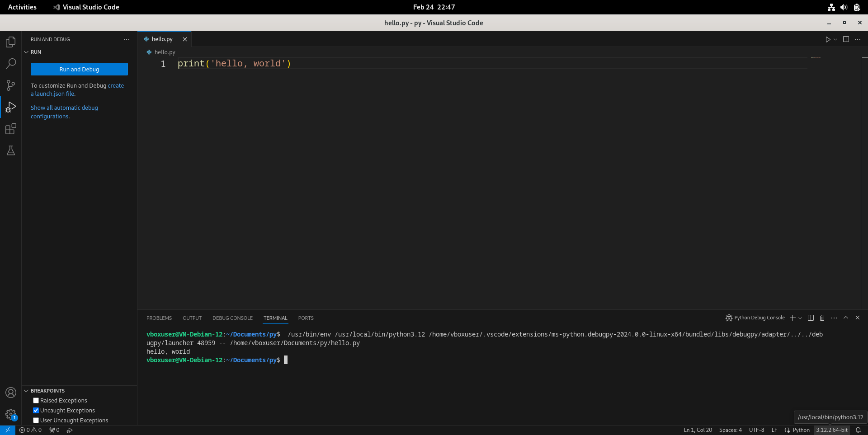Open the Activities overview
Screen dimensions: 868x435
[x=22, y=7]
